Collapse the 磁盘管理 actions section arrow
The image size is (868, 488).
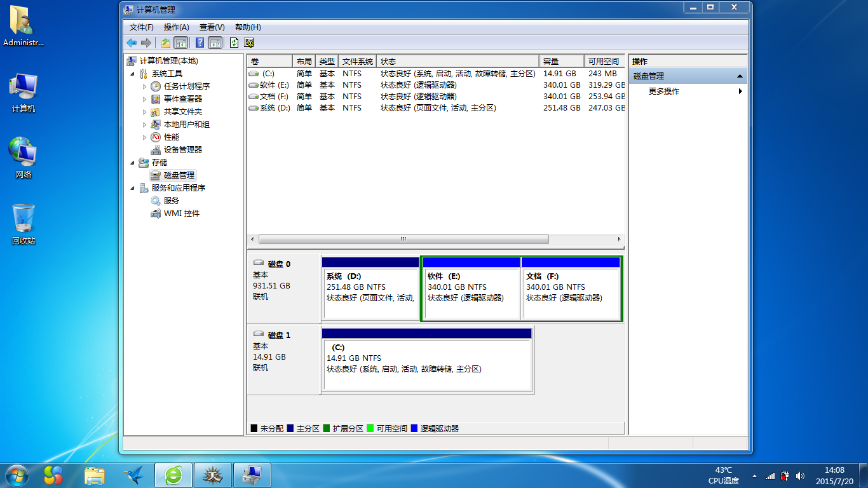(740, 76)
